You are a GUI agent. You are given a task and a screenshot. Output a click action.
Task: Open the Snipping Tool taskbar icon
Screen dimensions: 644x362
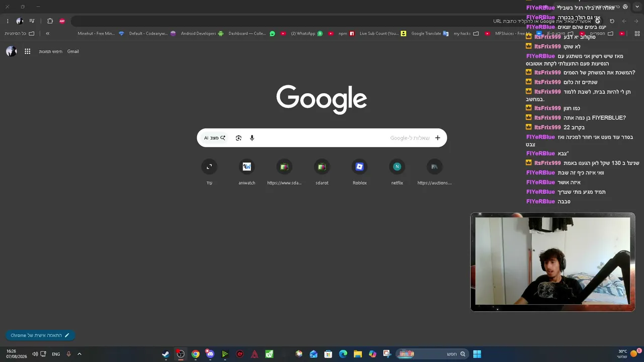click(386, 354)
